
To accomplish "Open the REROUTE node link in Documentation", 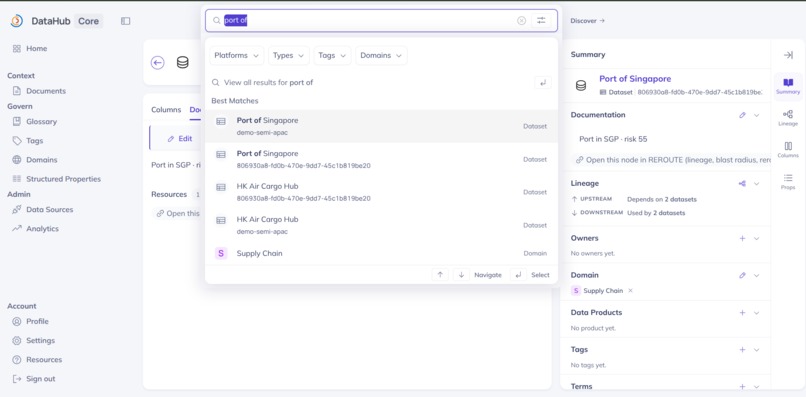I will click(x=673, y=160).
